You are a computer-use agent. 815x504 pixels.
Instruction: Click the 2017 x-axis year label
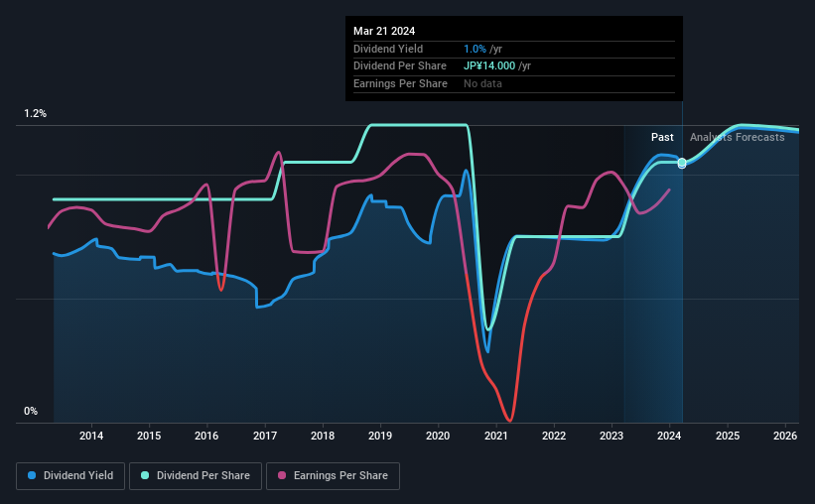point(265,436)
